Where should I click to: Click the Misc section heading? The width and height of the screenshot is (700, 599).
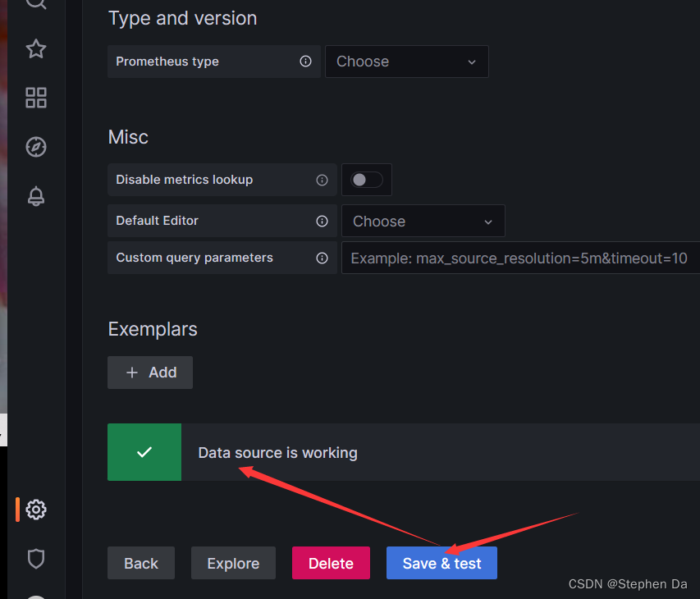[x=128, y=137]
